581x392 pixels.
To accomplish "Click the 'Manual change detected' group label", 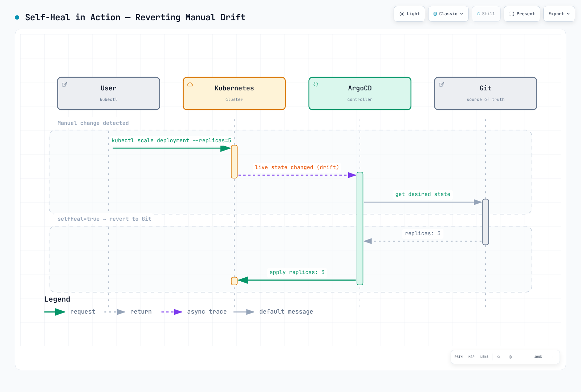I will [93, 123].
